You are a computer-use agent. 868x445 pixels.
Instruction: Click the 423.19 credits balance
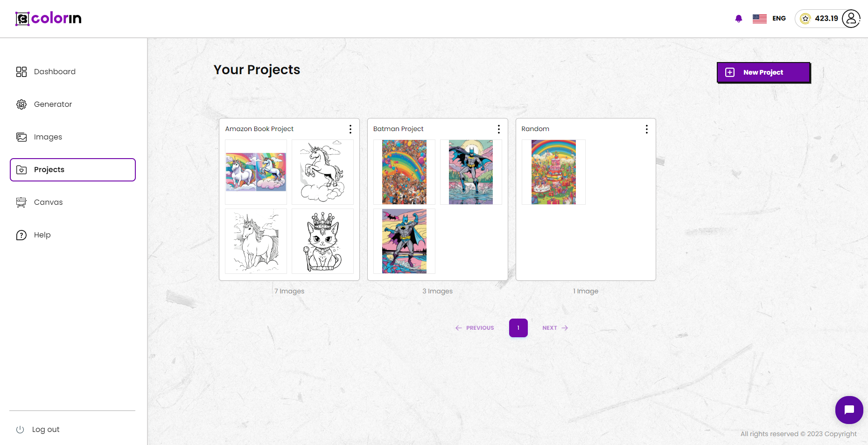(x=826, y=19)
